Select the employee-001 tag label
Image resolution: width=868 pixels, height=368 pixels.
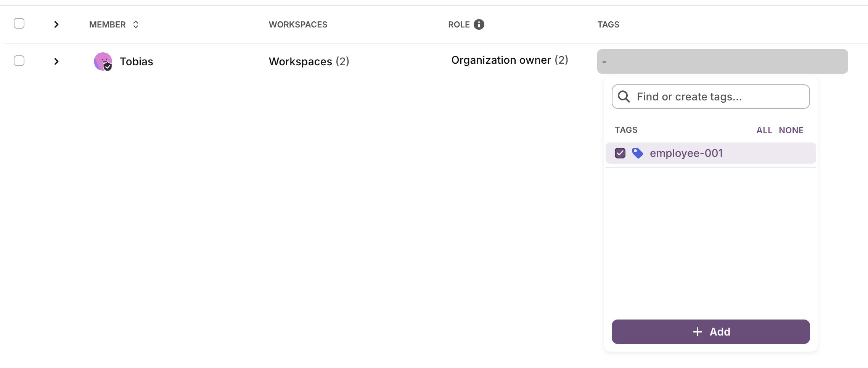[x=686, y=153]
